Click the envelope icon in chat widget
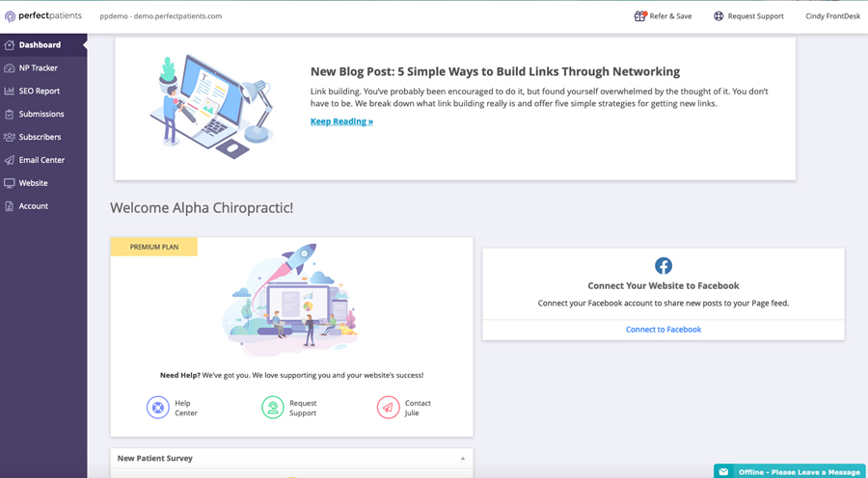Viewport: 868px width, 478px height. pyautogui.click(x=723, y=472)
